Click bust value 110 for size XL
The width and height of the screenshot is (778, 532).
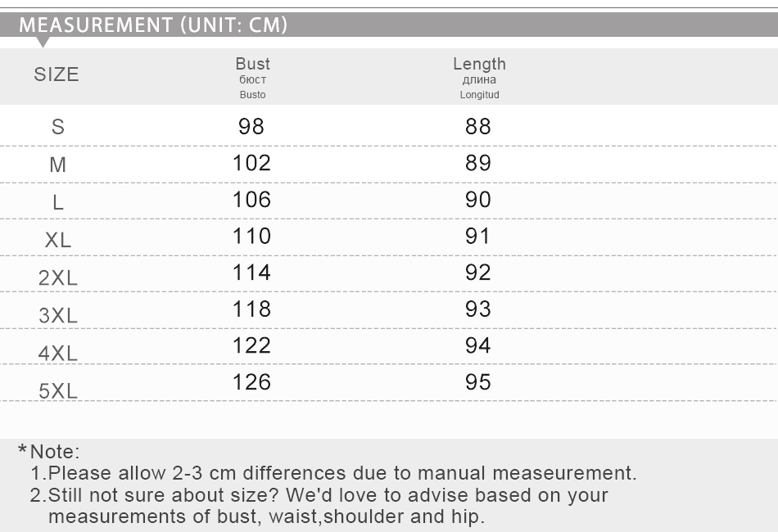(x=251, y=236)
